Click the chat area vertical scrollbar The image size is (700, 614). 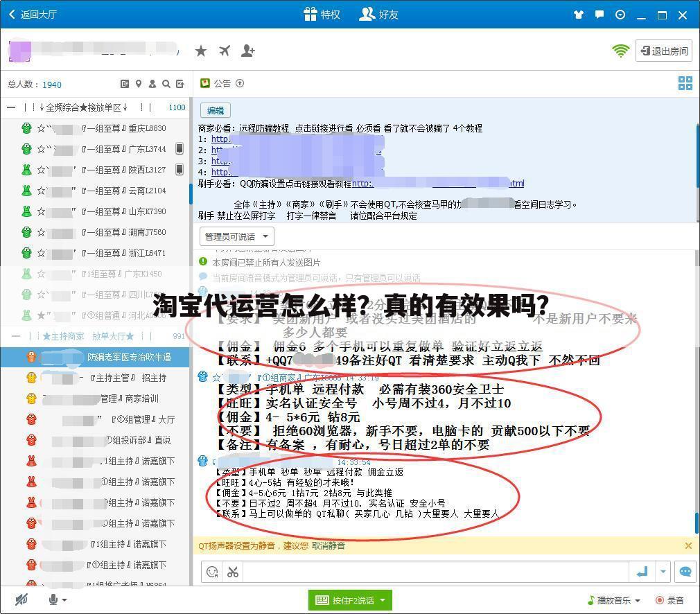tap(697, 522)
